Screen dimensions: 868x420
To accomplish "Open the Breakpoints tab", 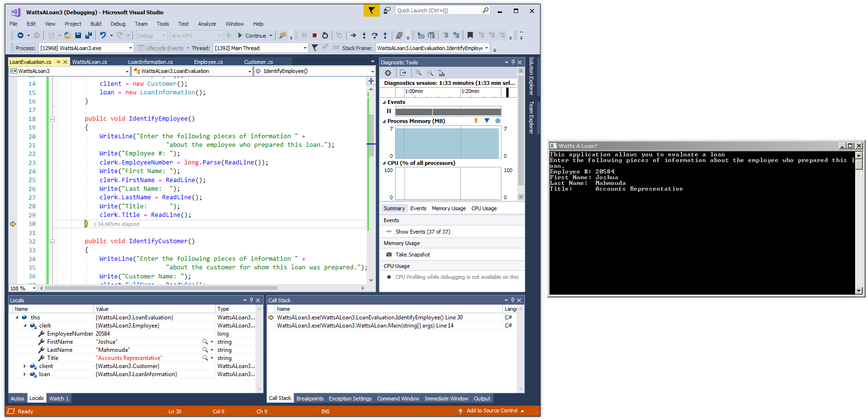I will pyautogui.click(x=310, y=399).
